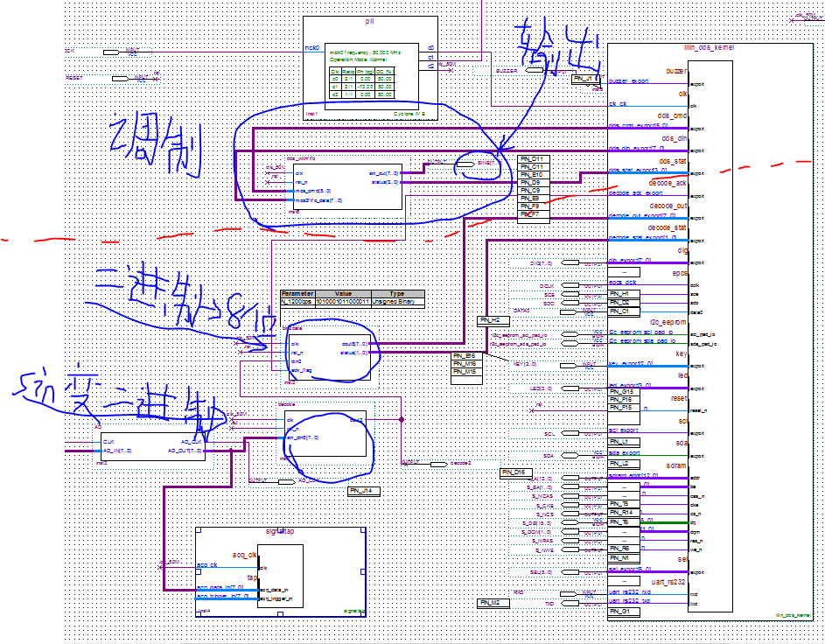
Task: Click the AD_IN[7..0] port label
Action: point(117,451)
